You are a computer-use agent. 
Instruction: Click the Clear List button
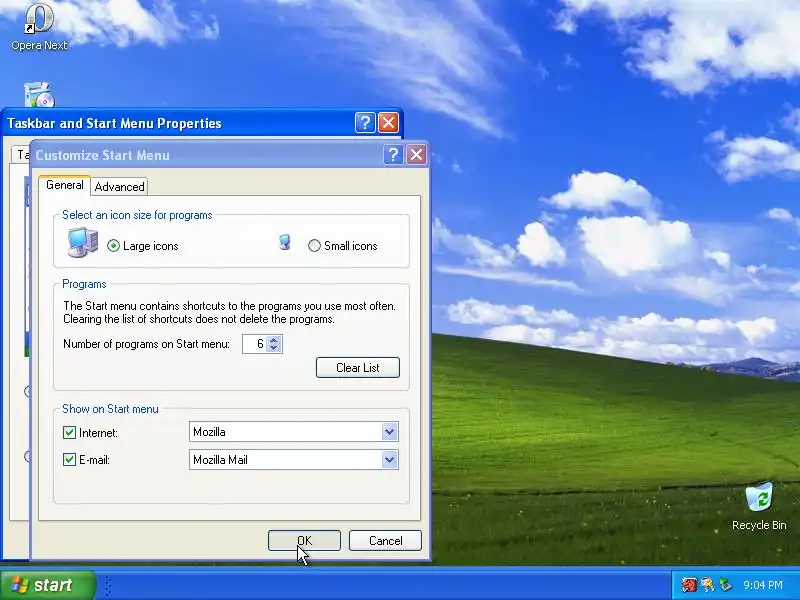pyautogui.click(x=358, y=368)
